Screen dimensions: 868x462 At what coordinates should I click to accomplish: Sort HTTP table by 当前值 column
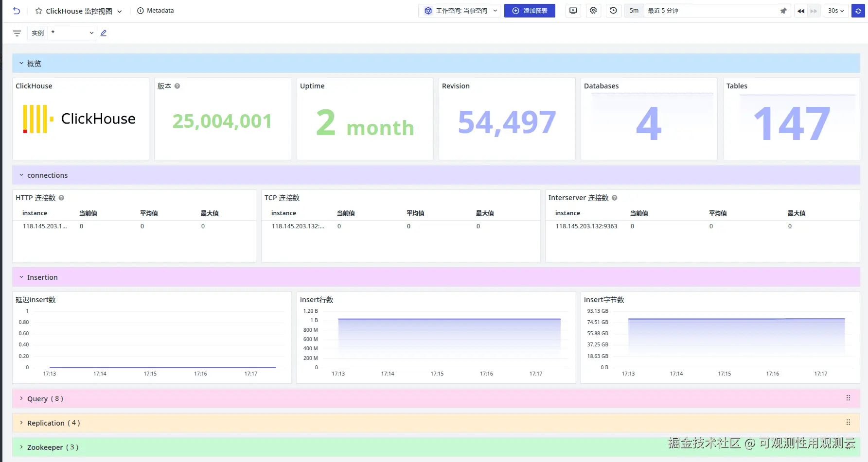[x=88, y=213]
